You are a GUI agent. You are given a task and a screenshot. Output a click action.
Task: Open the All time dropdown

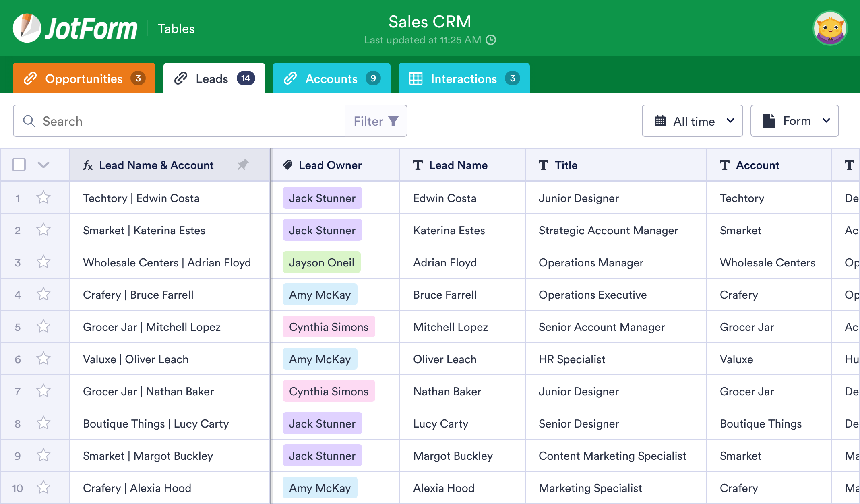[731, 121]
